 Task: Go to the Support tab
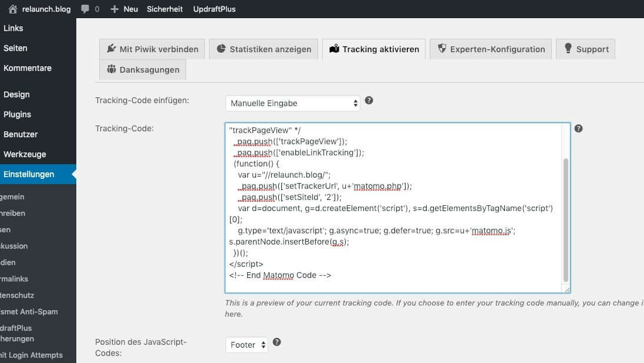click(586, 49)
